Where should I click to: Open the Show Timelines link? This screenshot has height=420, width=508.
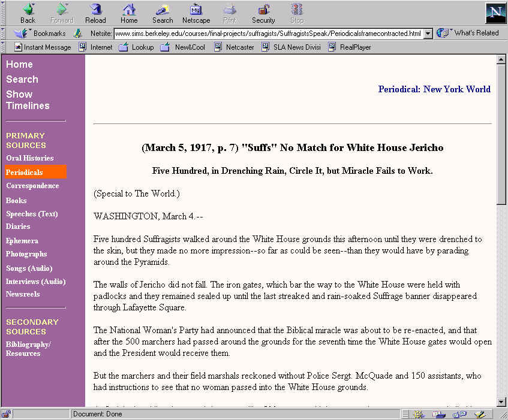28,100
